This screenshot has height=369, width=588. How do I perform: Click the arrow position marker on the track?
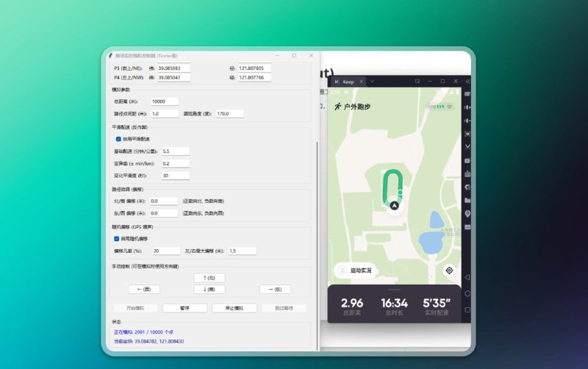point(395,207)
